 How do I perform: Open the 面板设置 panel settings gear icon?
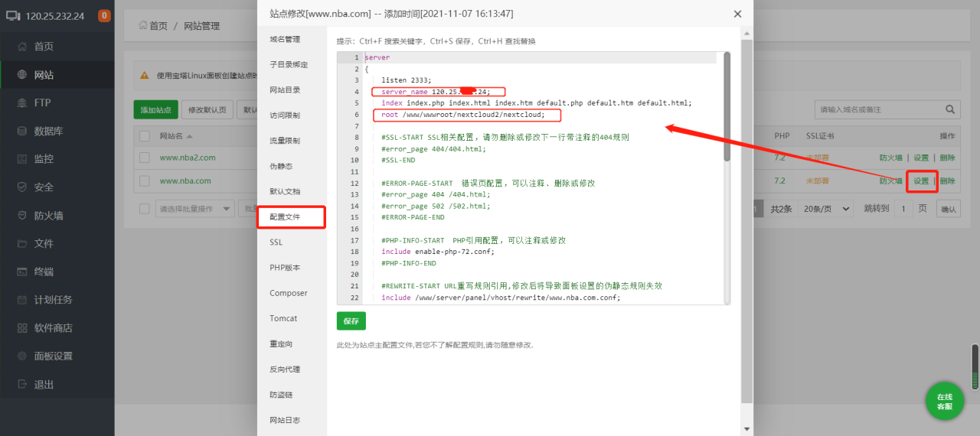(x=23, y=356)
